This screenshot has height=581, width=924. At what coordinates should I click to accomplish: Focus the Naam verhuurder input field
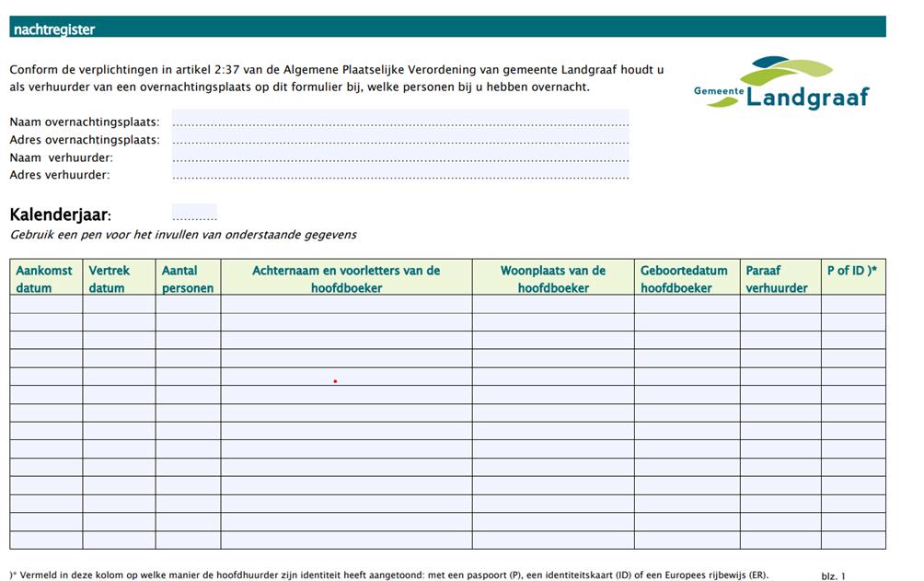tap(399, 157)
